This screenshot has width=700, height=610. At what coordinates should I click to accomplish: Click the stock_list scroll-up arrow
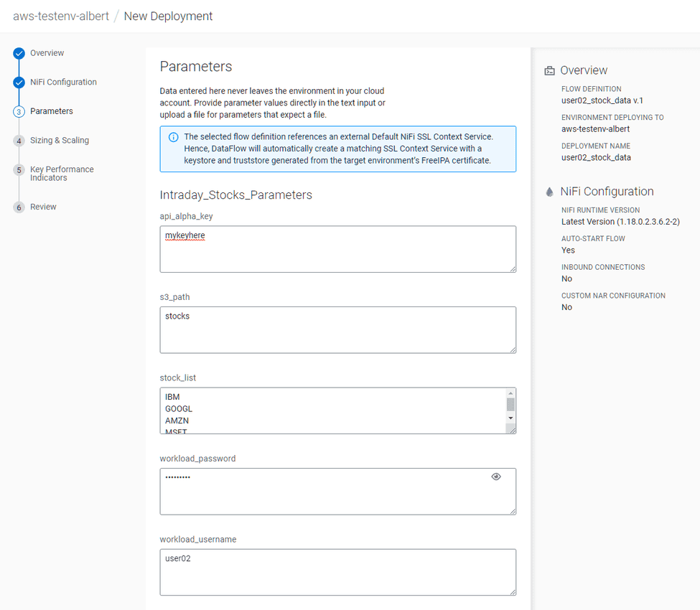pos(510,392)
